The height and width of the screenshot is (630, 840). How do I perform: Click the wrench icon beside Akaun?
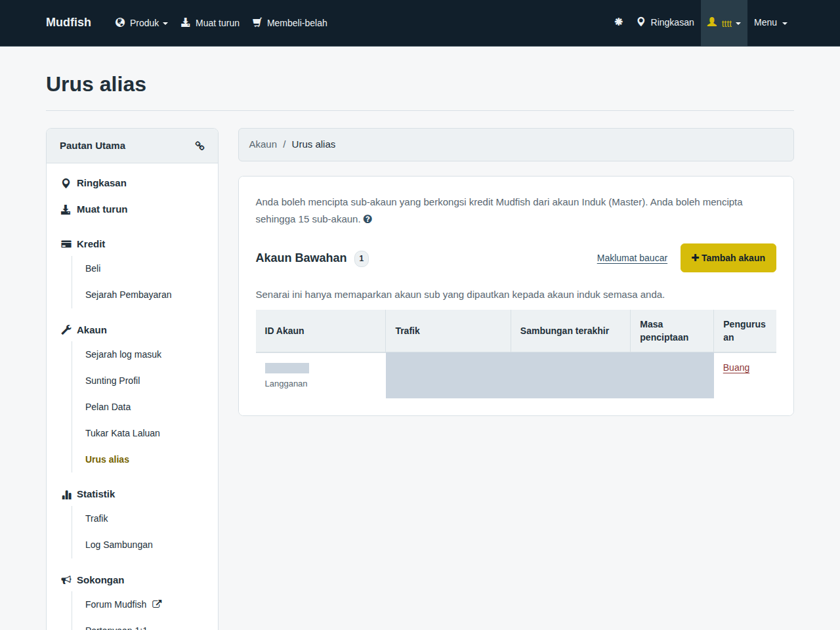click(66, 330)
